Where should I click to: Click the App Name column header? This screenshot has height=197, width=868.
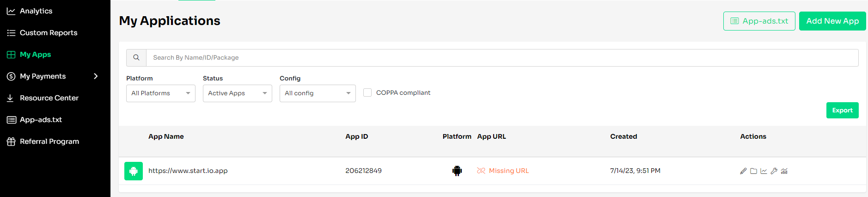coord(166,136)
